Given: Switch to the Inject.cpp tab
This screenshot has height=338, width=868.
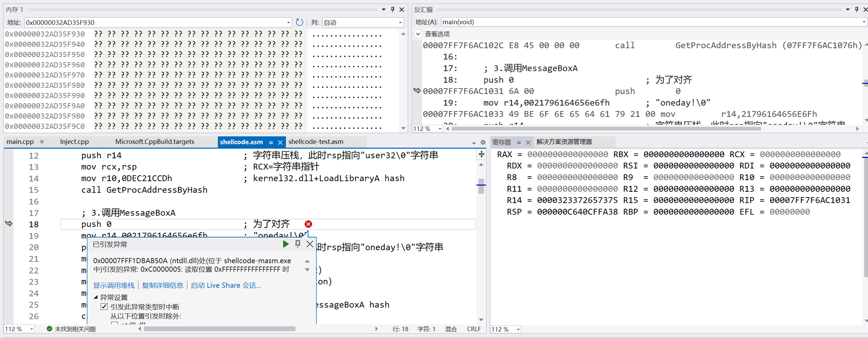Looking at the screenshot, I should pyautogui.click(x=74, y=142).
